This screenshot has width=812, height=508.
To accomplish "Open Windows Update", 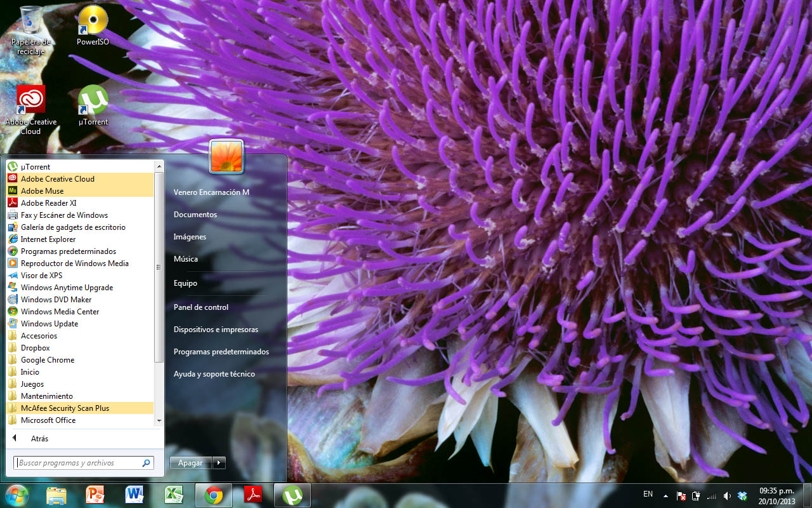I will tap(80, 323).
